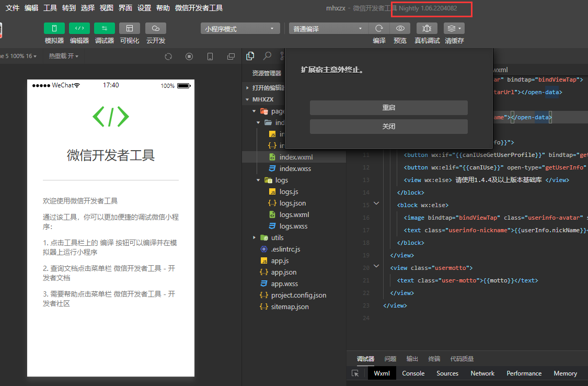Switch to the 终端 panel tab

434,359
